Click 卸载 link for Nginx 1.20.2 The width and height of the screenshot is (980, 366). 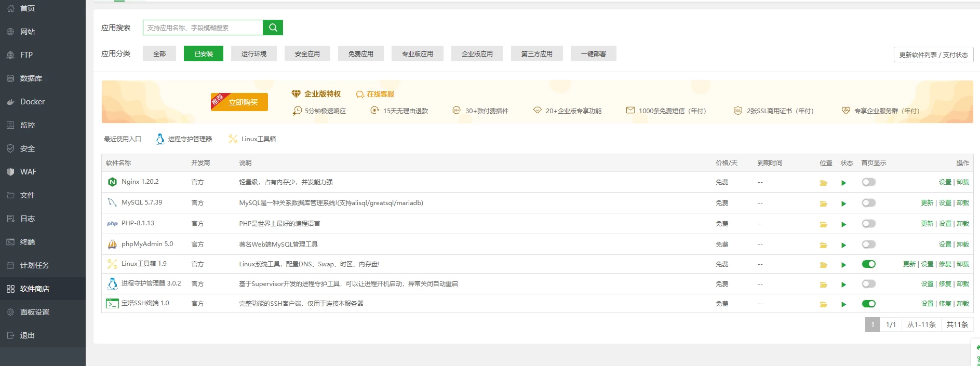coord(963,182)
